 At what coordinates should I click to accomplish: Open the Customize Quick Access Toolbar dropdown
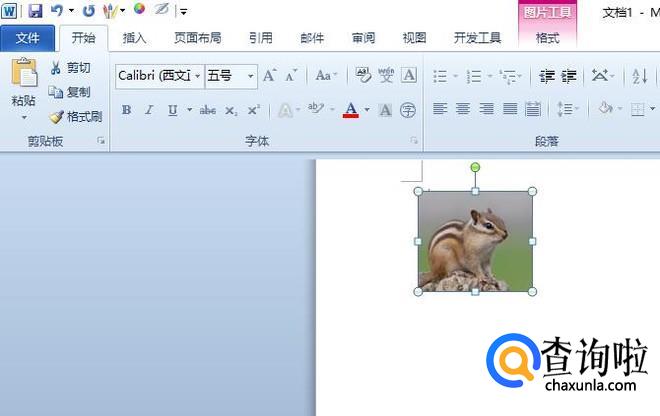tap(184, 11)
